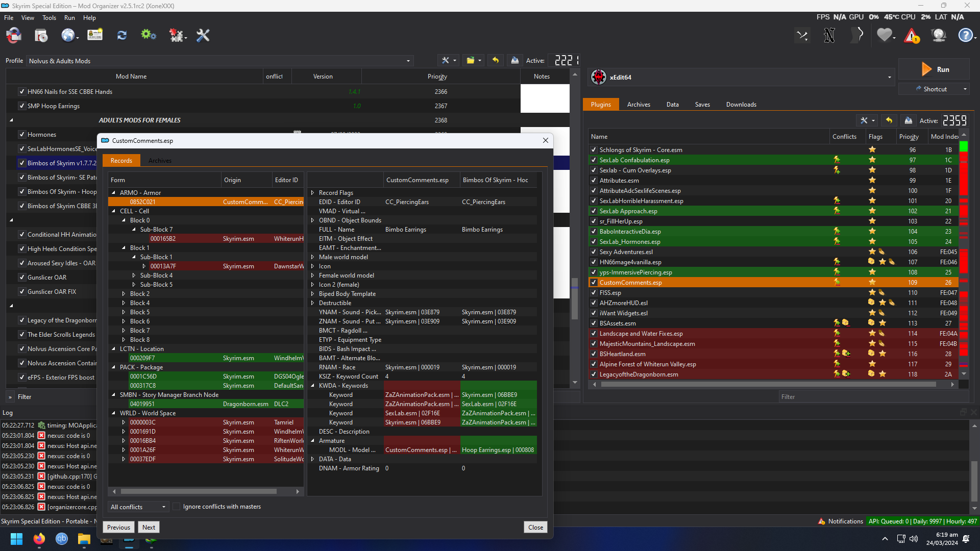Click the plugins list create backup icon

point(908,120)
